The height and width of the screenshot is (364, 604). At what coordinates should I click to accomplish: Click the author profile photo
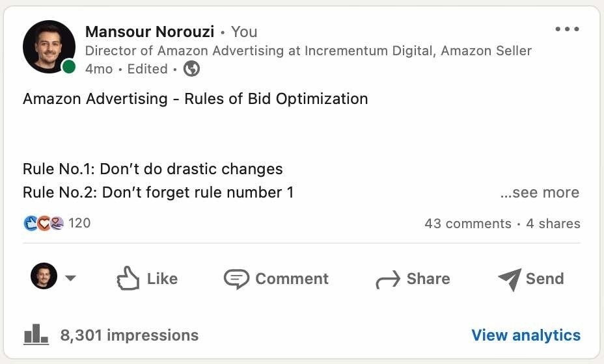pyautogui.click(x=48, y=47)
